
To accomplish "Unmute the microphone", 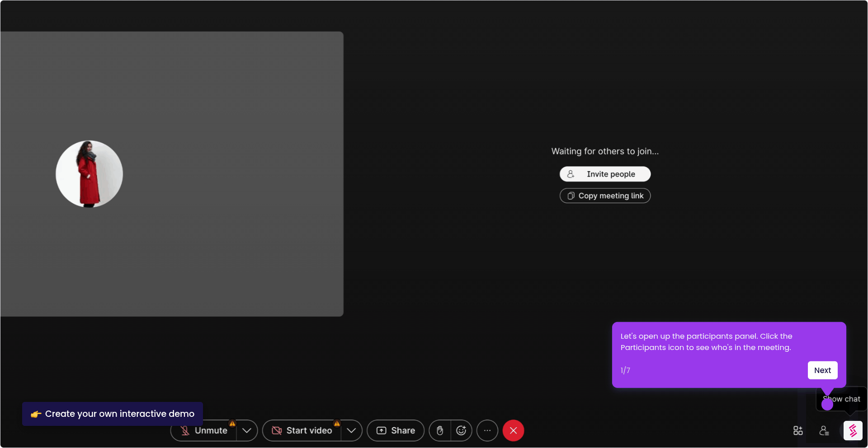I will click(x=204, y=430).
